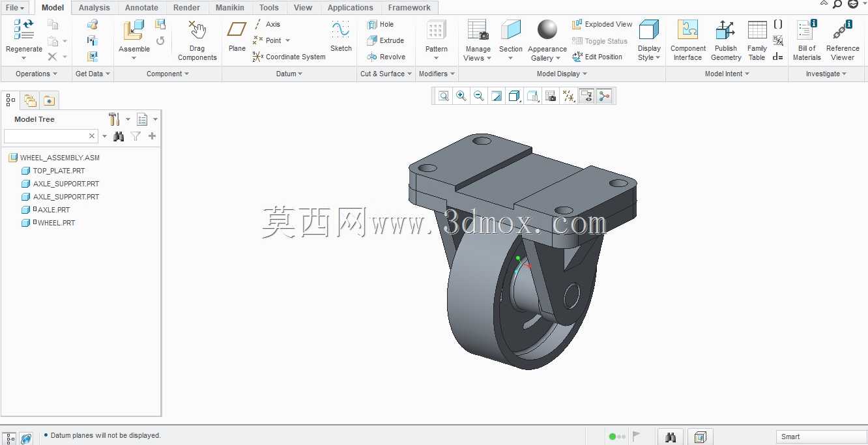
Task: Select the Revolve tool
Action: 386,57
